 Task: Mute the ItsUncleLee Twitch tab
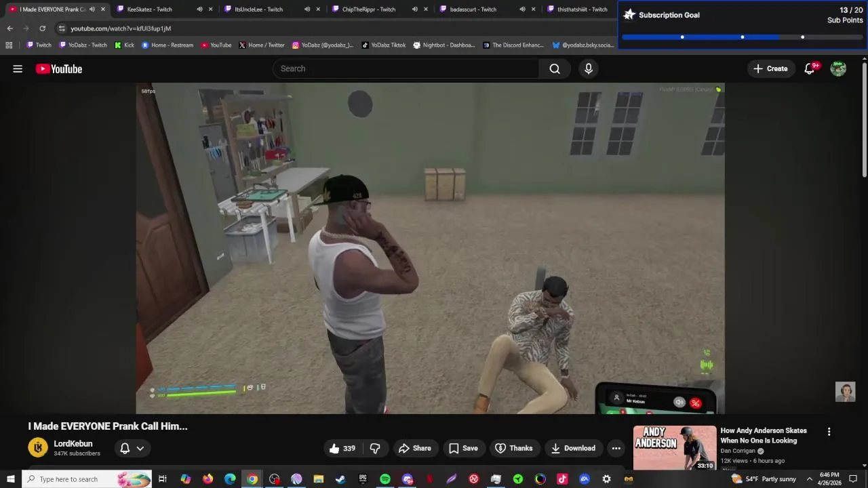pos(307,9)
